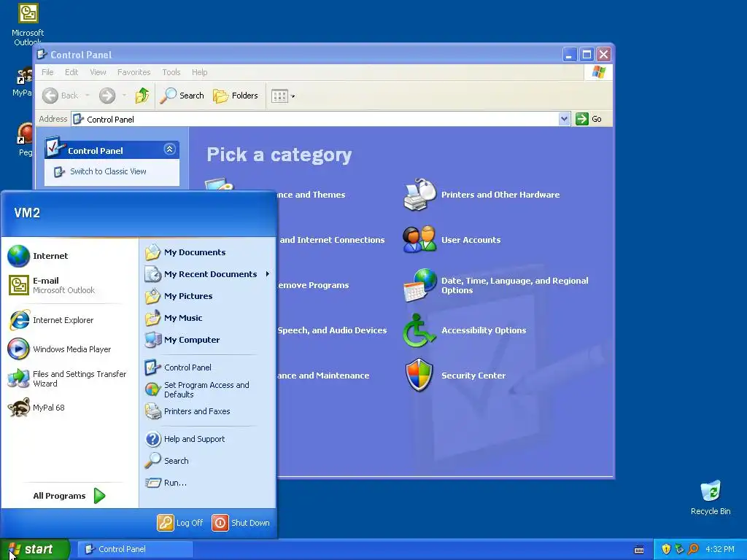Click Security shield icon in system tray
The image size is (747, 560).
point(666,549)
